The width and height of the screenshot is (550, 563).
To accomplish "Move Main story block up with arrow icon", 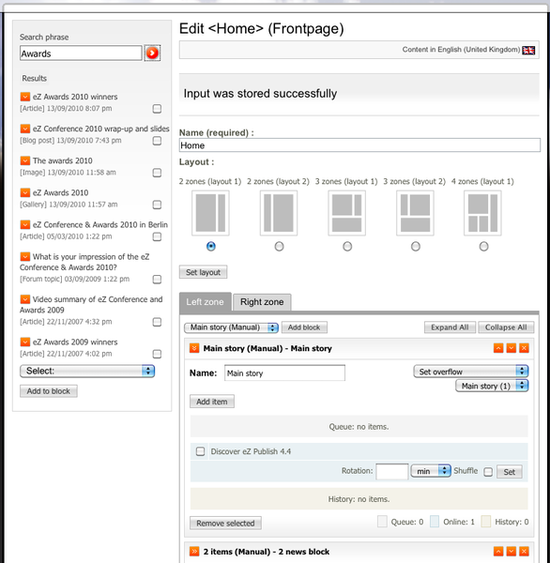I will coord(498,348).
